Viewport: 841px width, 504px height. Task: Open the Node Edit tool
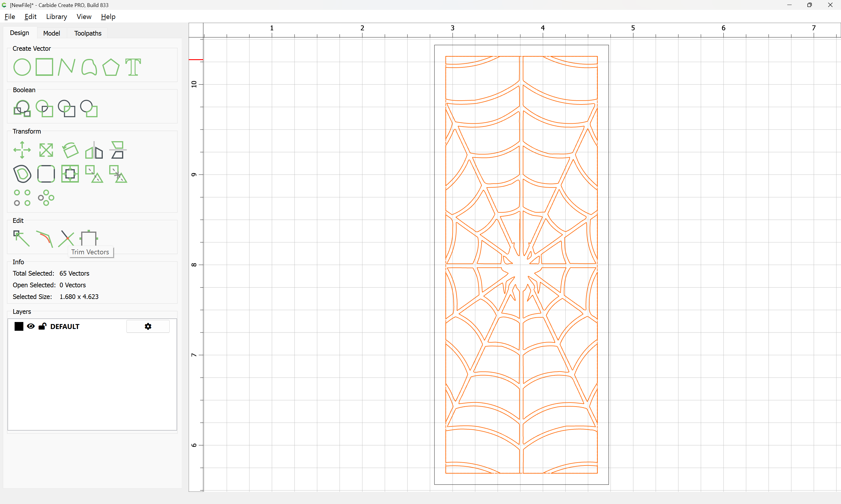click(21, 238)
